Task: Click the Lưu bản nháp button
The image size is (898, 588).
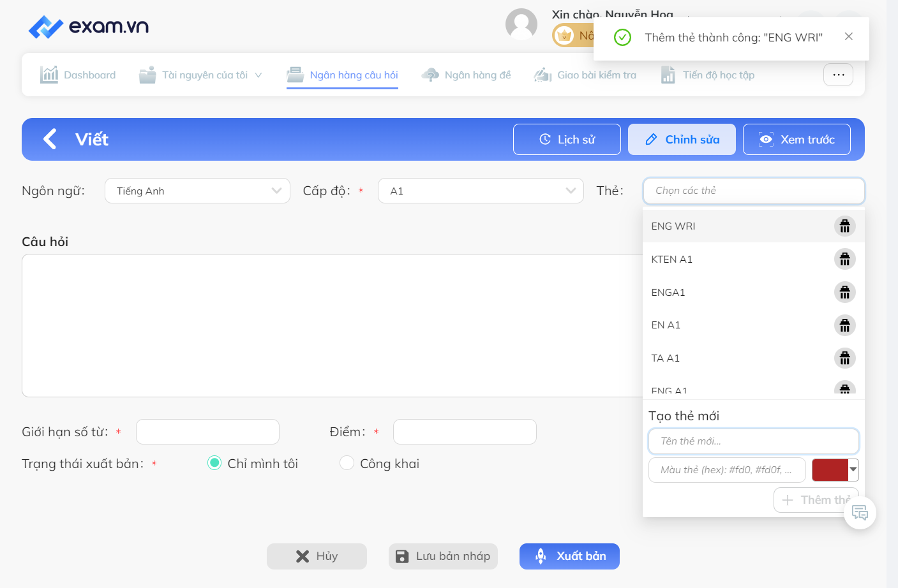Action: [x=443, y=556]
